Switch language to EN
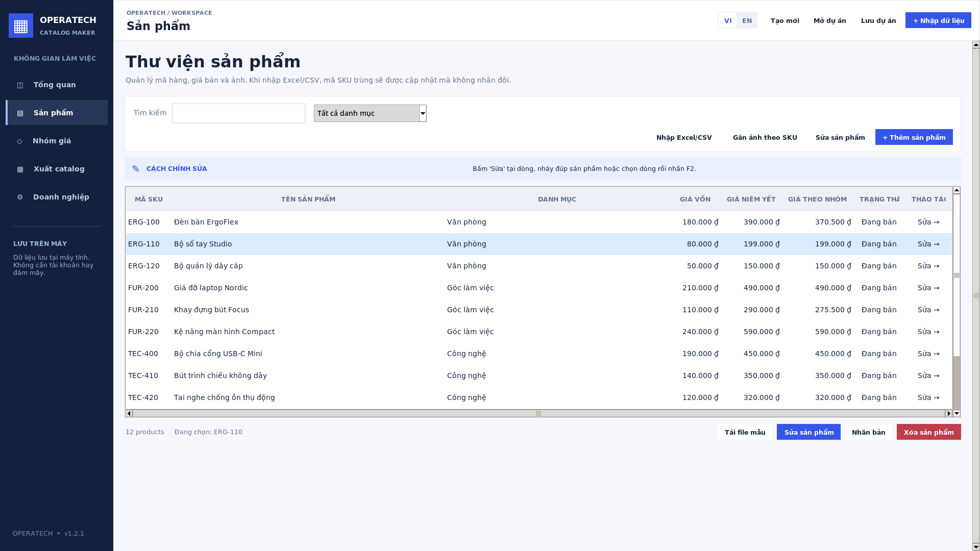 click(747, 20)
